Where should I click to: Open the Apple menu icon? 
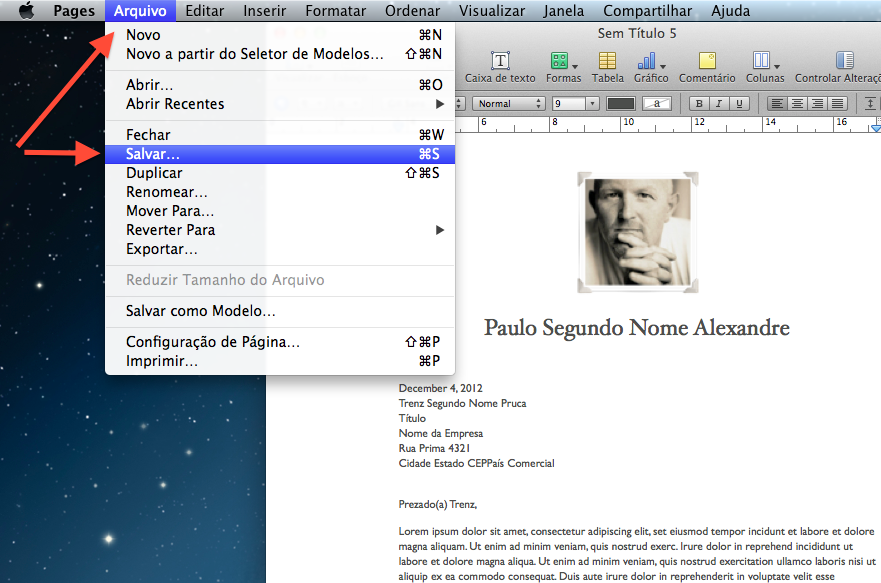pyautogui.click(x=26, y=11)
